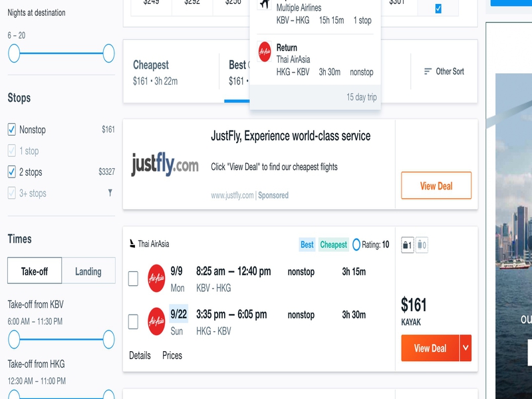Click the AirAsia logo on the 9/9 flight
Image resolution: width=532 pixels, height=399 pixels.
tap(156, 278)
